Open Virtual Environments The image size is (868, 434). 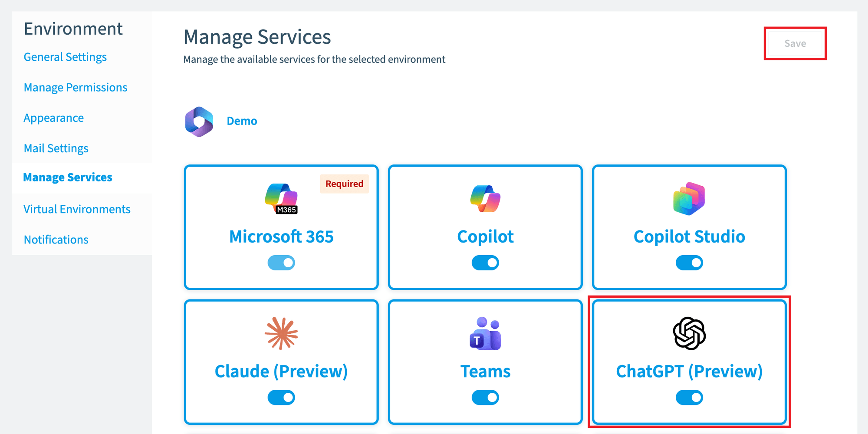77,209
